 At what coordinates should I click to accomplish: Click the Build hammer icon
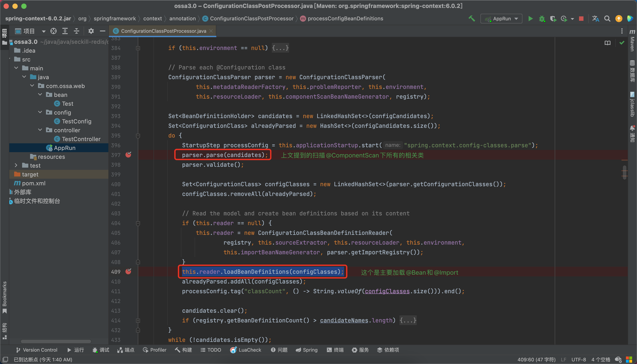(472, 19)
